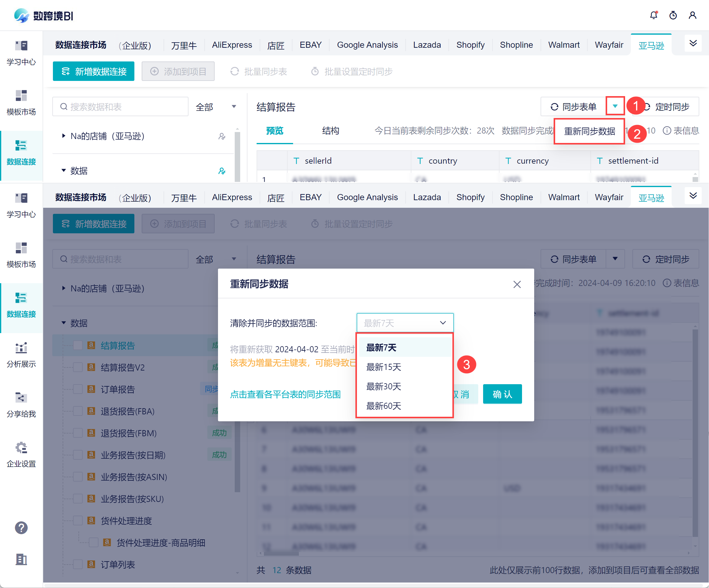Choose 重新同步数据 menu entry
The height and width of the screenshot is (588, 709).
589,131
